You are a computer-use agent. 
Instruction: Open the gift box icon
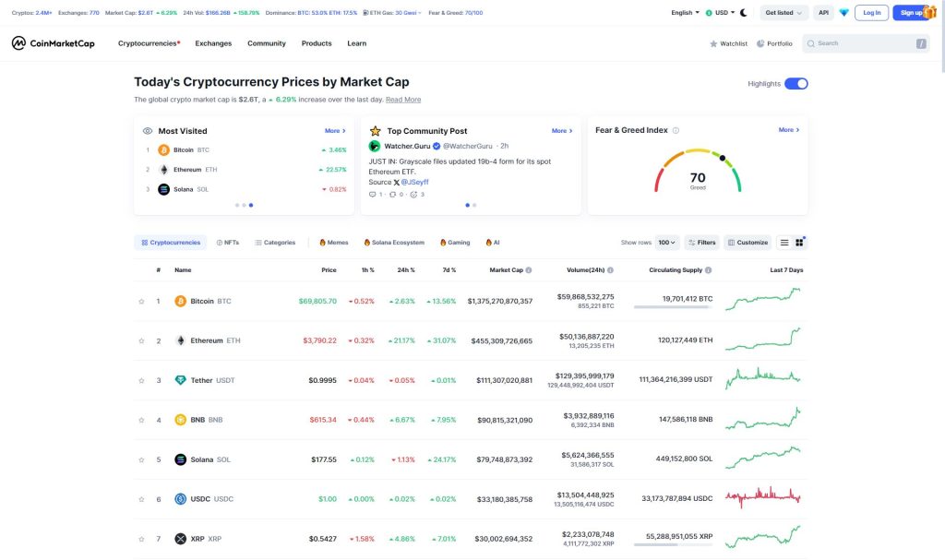coord(930,12)
